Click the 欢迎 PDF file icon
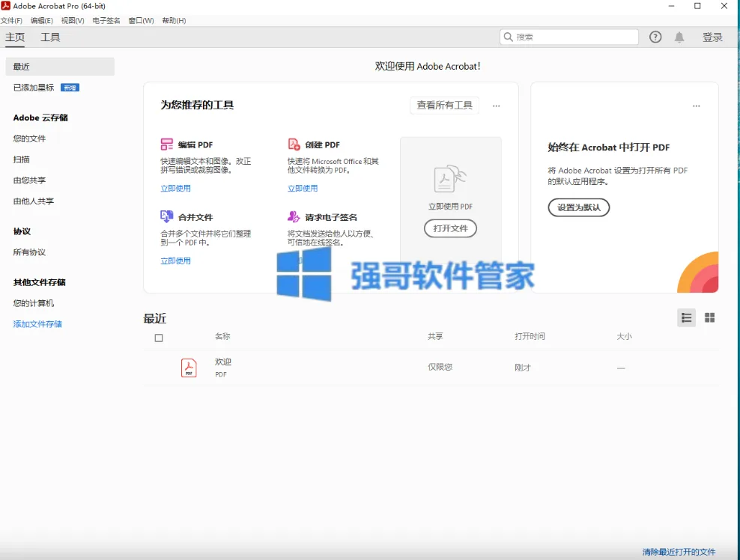The height and width of the screenshot is (560, 740). tap(189, 368)
